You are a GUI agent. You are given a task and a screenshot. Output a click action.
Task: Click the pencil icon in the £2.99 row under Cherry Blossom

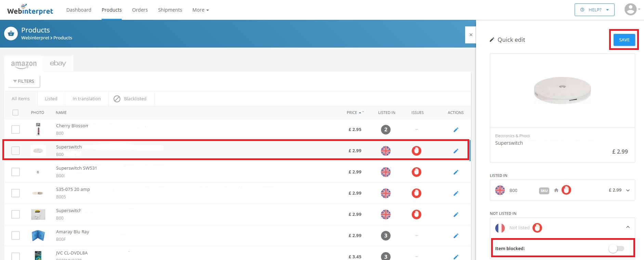tap(456, 151)
